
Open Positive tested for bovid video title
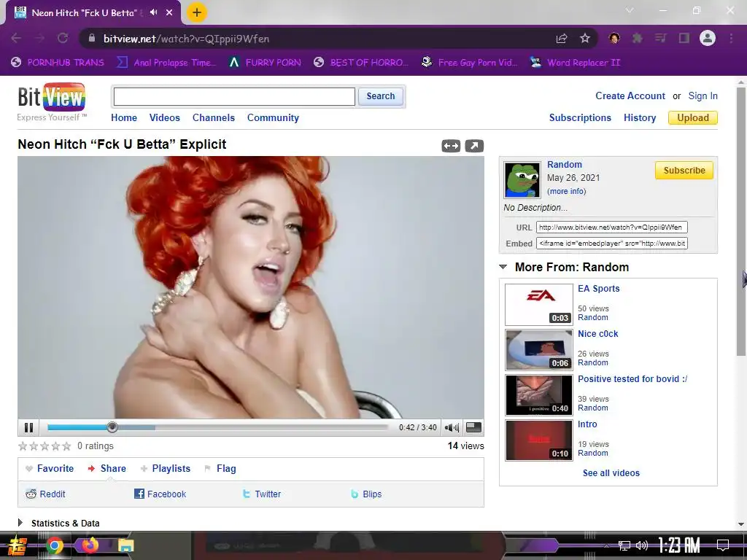coord(632,379)
